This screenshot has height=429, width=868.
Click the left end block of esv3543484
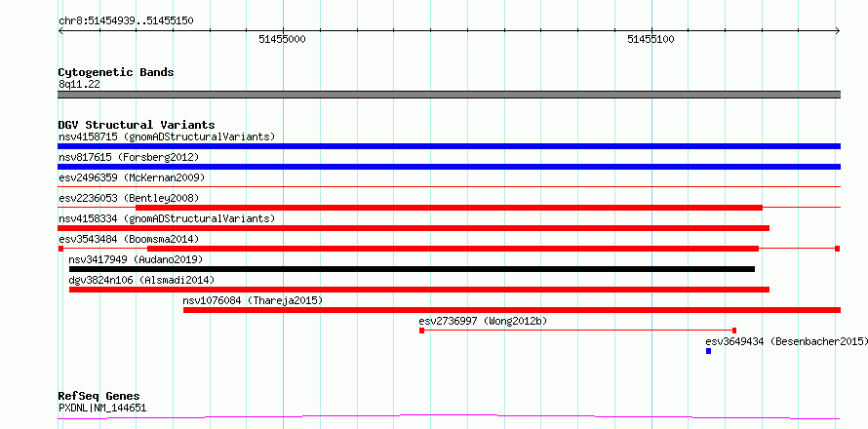(60, 249)
